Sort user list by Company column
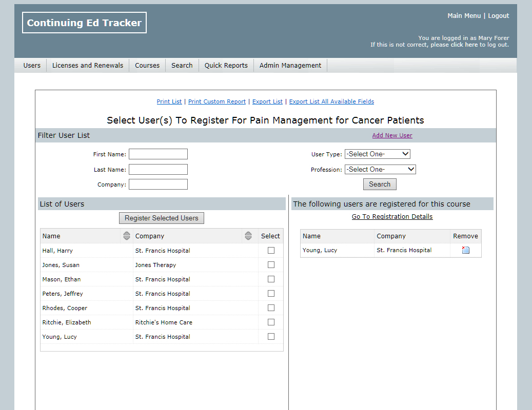The height and width of the screenshot is (410, 532). (x=248, y=236)
